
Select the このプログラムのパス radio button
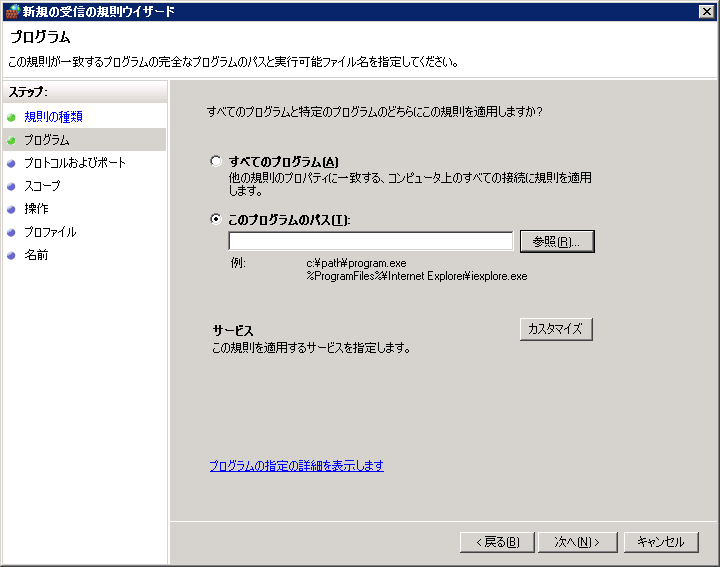point(216,220)
